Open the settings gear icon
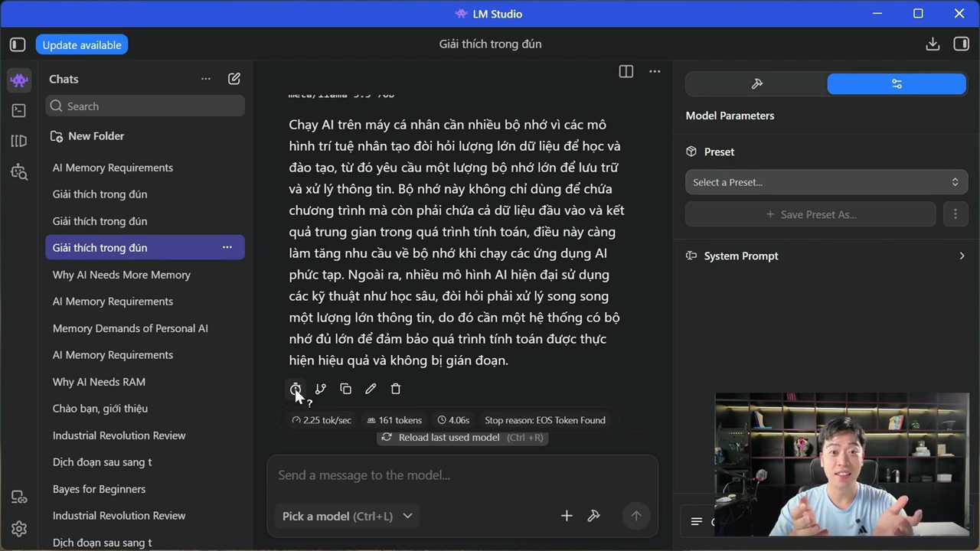The height and width of the screenshot is (551, 980). click(19, 529)
